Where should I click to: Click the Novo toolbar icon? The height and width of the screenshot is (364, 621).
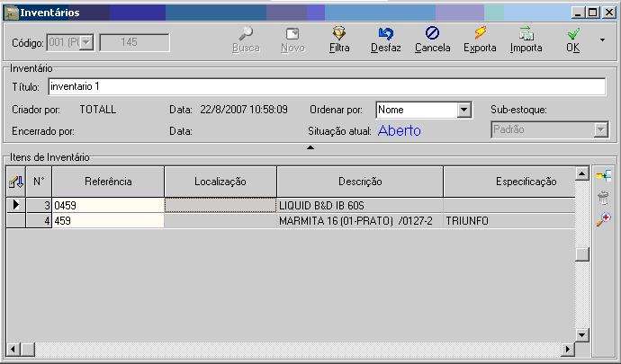tap(292, 33)
